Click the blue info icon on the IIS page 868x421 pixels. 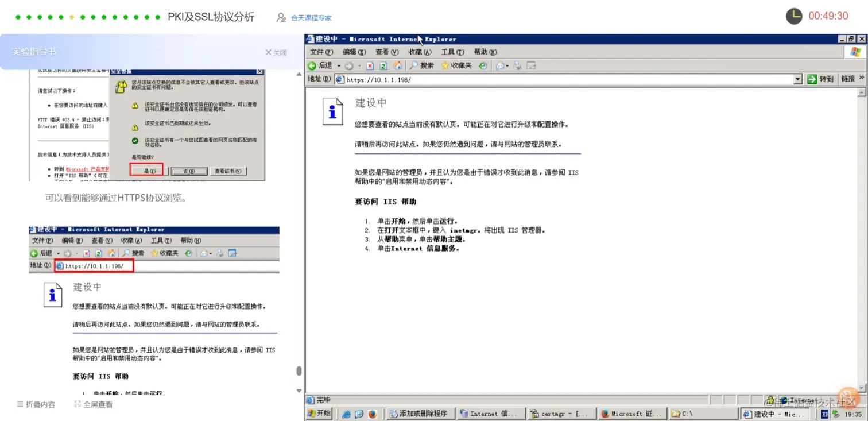coord(332,111)
